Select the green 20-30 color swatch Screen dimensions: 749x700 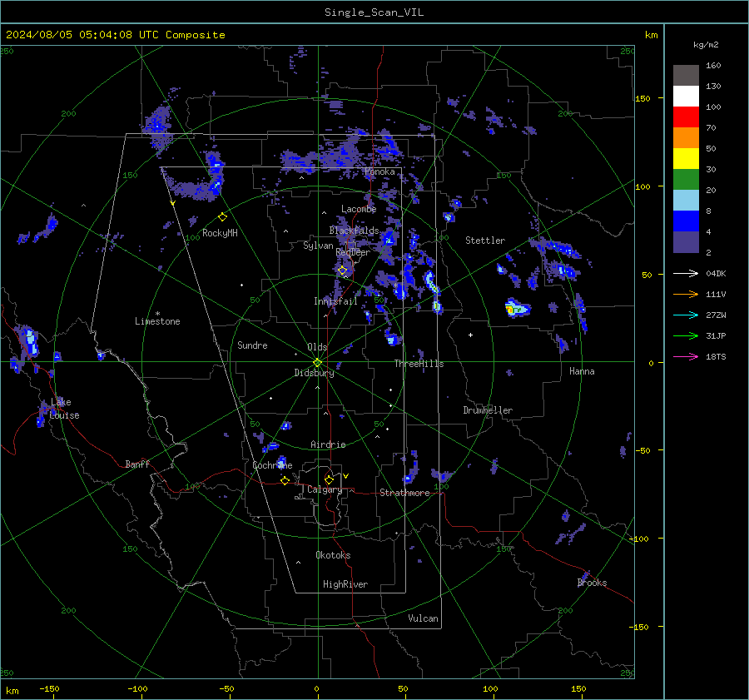[x=686, y=180]
